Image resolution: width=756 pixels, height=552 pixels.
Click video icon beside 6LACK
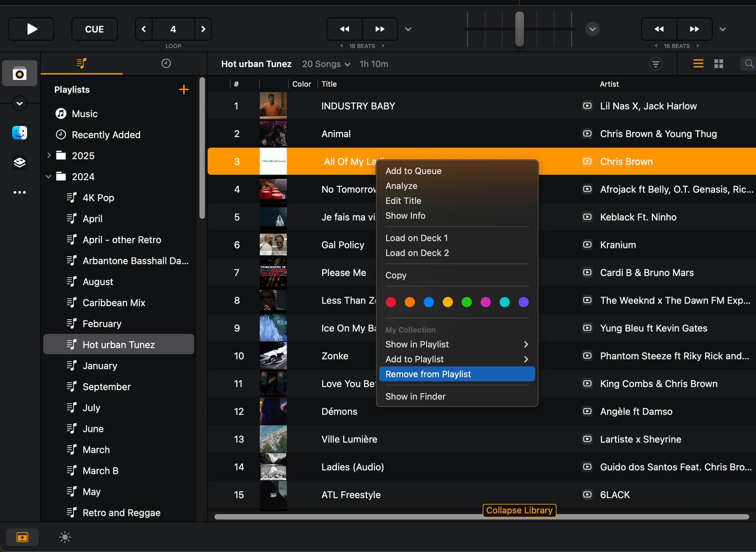587,495
